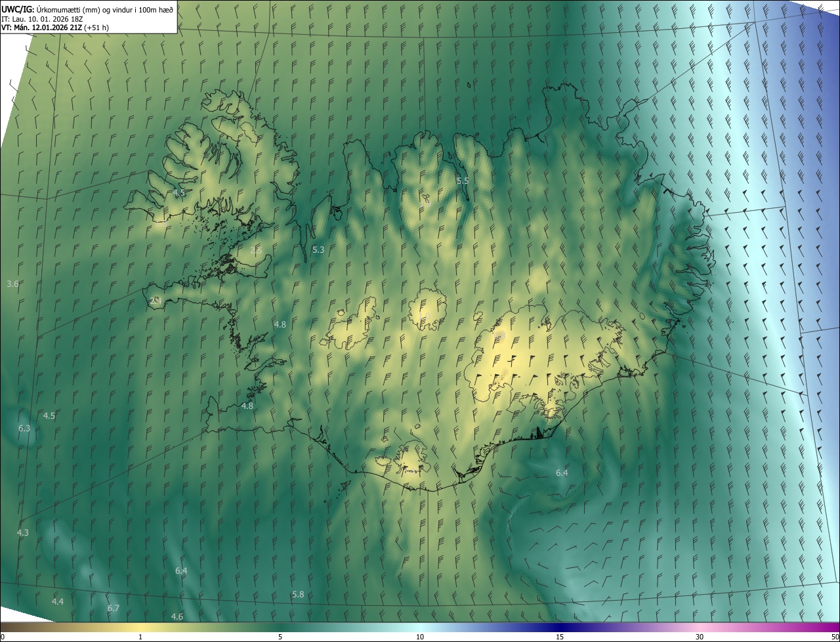Select the initial time line 'IT: Lau. 10. 01. 2026 18Z'
Viewport: 840px width, 642px height.
tap(43, 18)
